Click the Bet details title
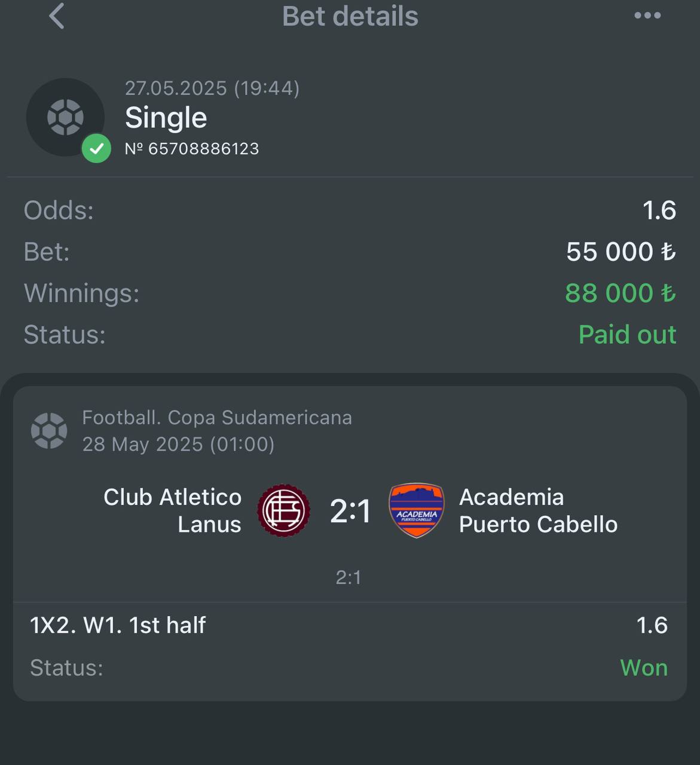Viewport: 700px width, 765px height. [350, 16]
